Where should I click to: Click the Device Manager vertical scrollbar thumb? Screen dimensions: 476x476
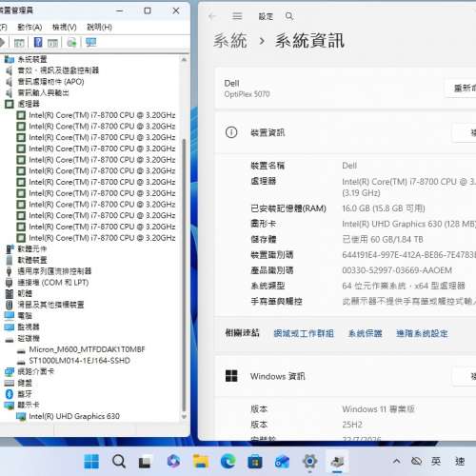pos(184,275)
